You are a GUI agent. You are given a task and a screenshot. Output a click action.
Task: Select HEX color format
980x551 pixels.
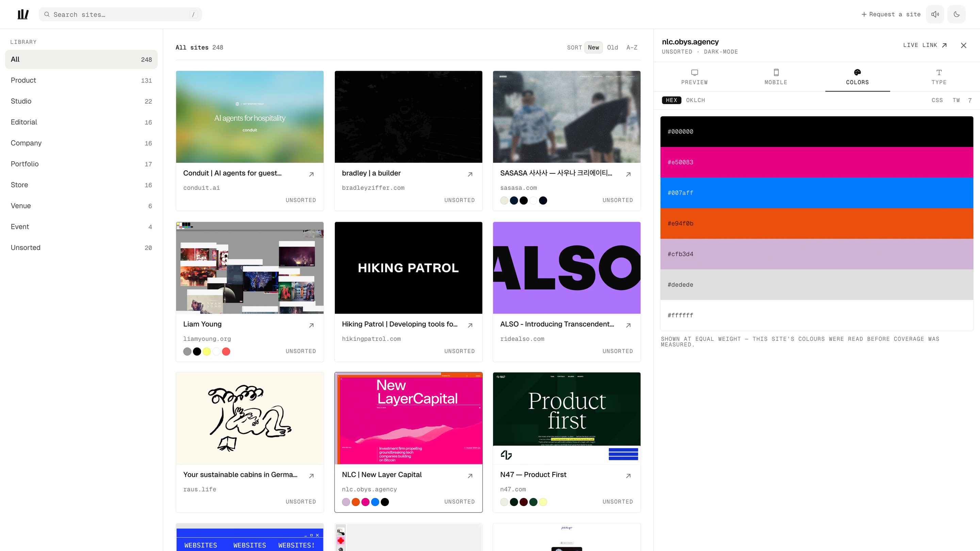click(671, 100)
